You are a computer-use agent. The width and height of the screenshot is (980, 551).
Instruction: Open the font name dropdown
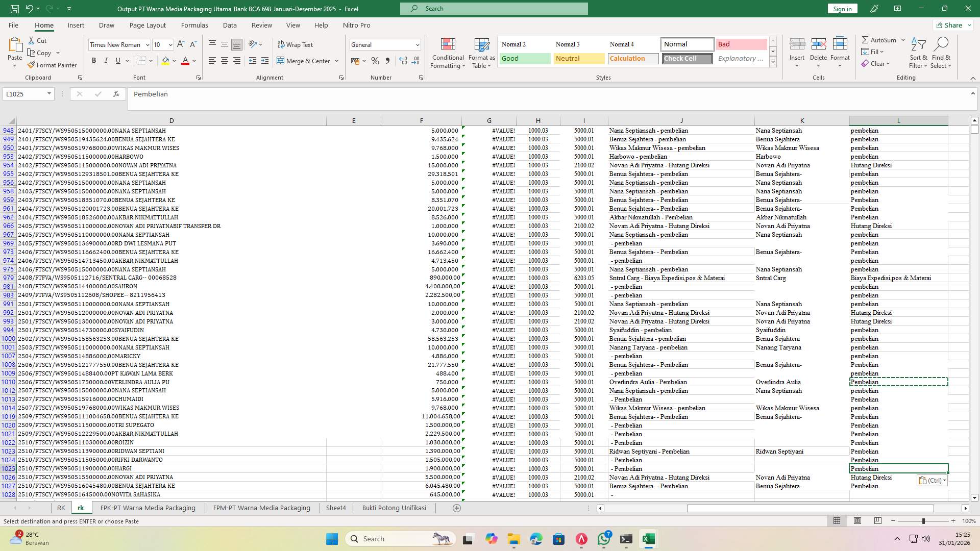pyautogui.click(x=148, y=44)
